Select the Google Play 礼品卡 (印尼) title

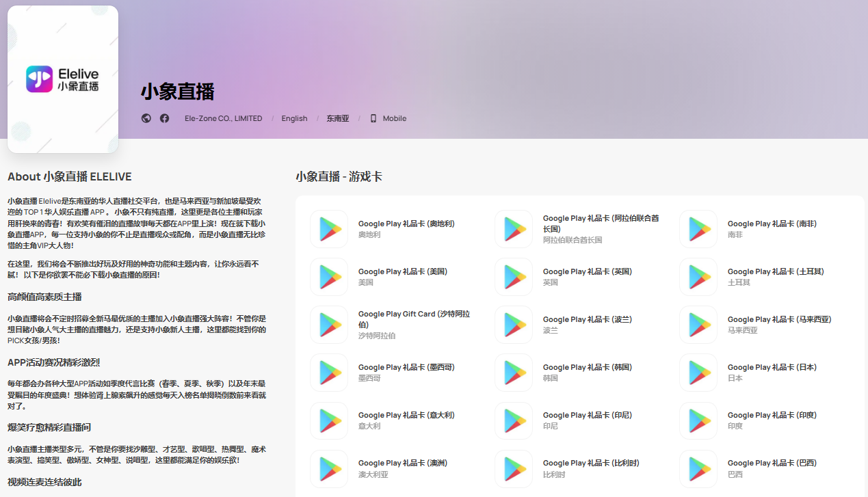[x=587, y=415]
